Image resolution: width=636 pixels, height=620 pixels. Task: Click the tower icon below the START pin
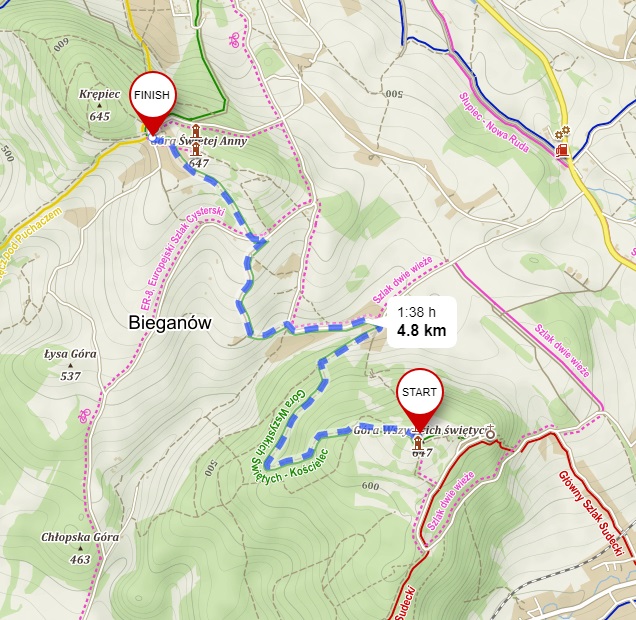pyautogui.click(x=418, y=444)
